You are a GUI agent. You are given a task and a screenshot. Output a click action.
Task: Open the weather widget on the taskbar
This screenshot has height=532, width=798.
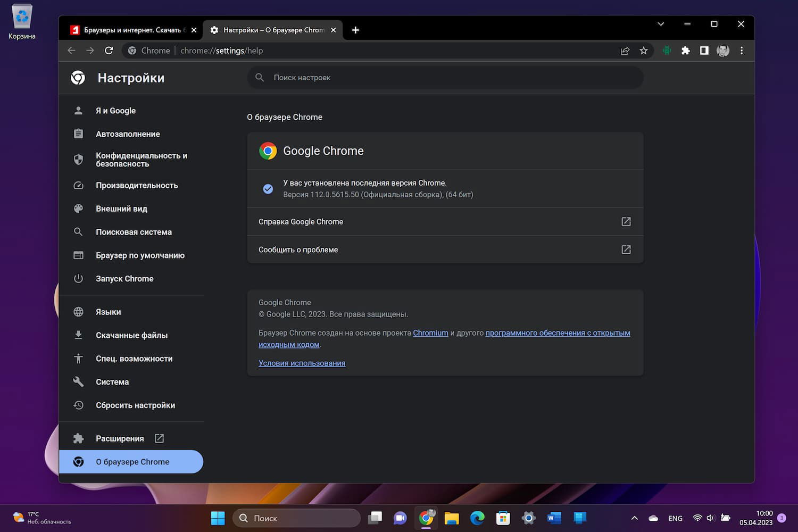pos(41,518)
